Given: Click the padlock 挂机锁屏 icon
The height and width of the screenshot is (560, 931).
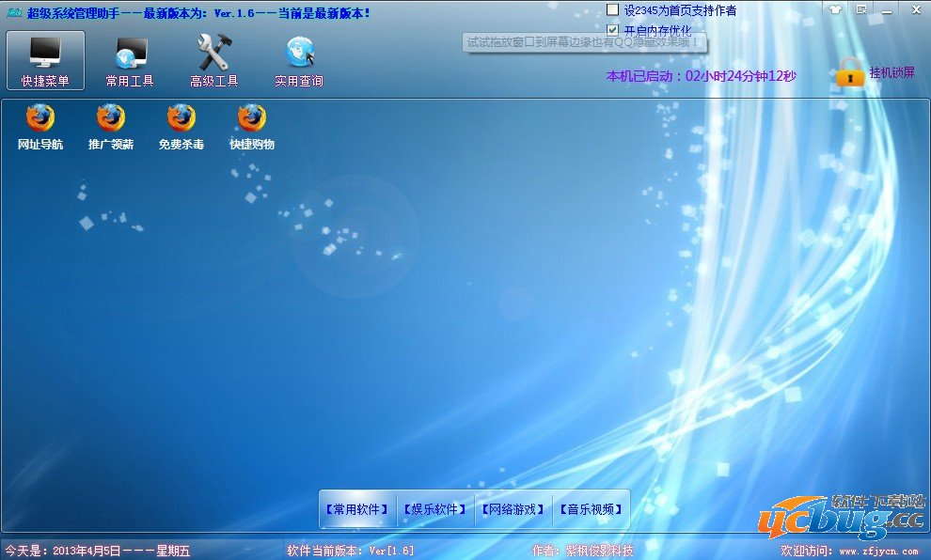Looking at the screenshot, I should [x=849, y=73].
